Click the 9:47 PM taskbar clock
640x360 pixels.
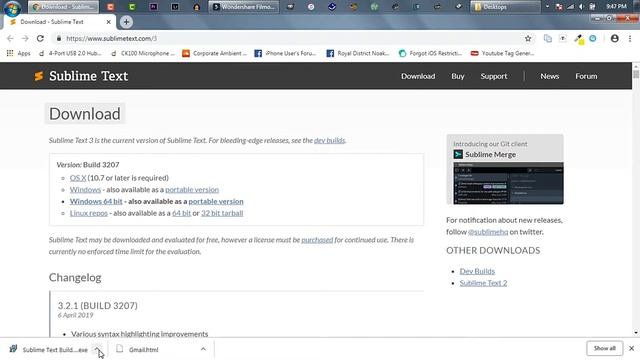pyautogui.click(x=616, y=7)
